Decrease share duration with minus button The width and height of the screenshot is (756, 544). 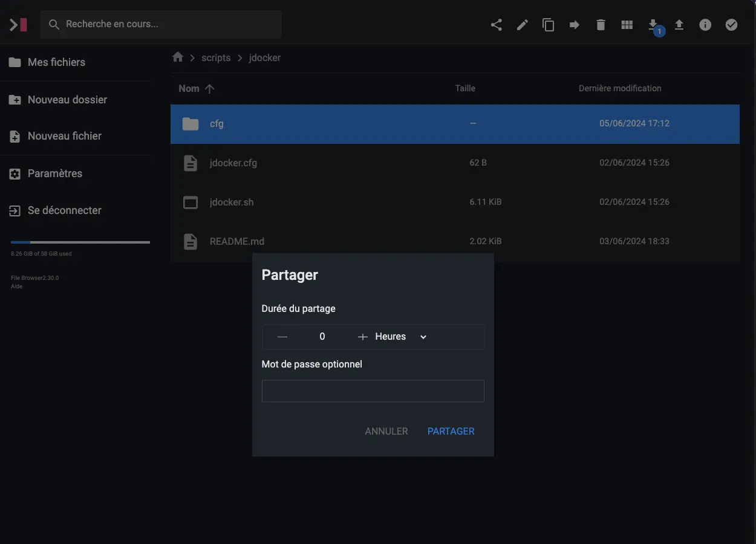282,337
